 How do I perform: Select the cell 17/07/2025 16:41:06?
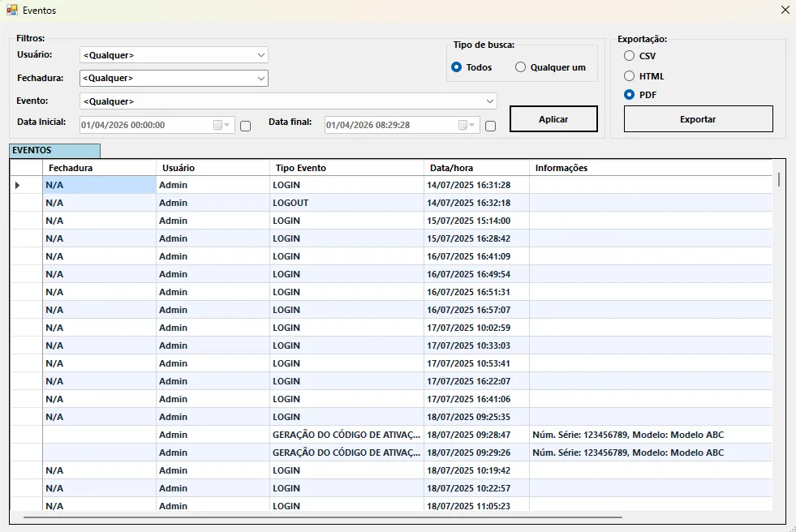point(476,399)
